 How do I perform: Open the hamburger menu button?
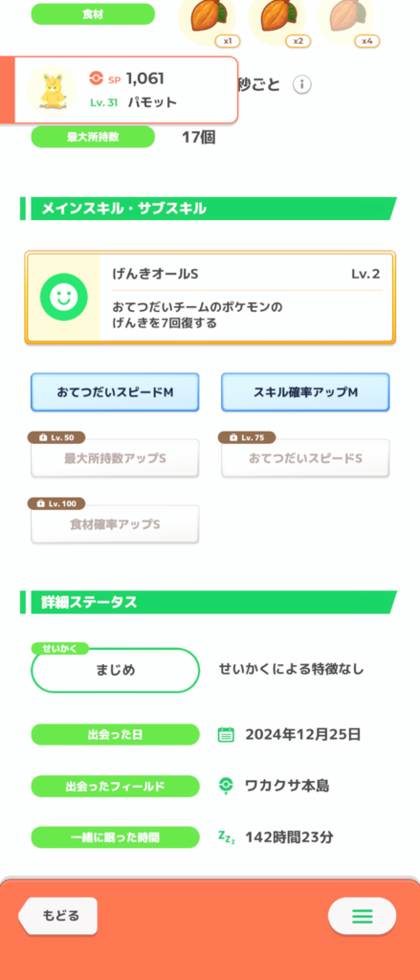click(362, 916)
